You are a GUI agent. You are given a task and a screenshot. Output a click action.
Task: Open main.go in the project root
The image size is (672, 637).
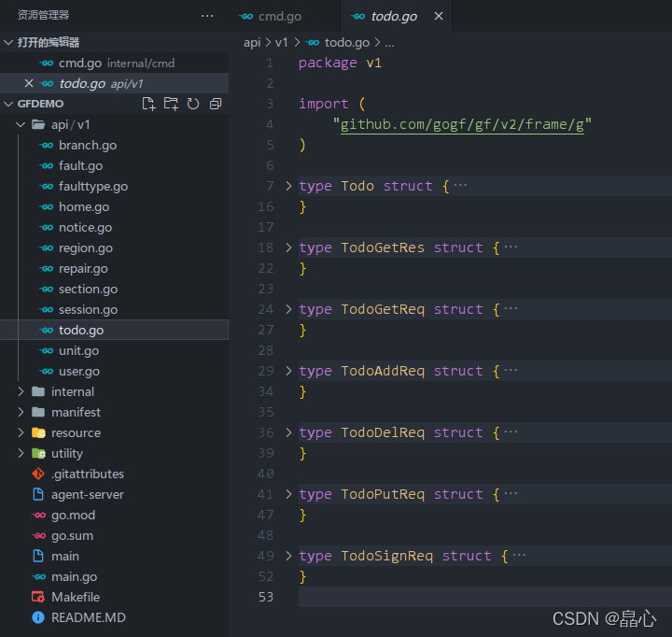[x=114, y=577]
